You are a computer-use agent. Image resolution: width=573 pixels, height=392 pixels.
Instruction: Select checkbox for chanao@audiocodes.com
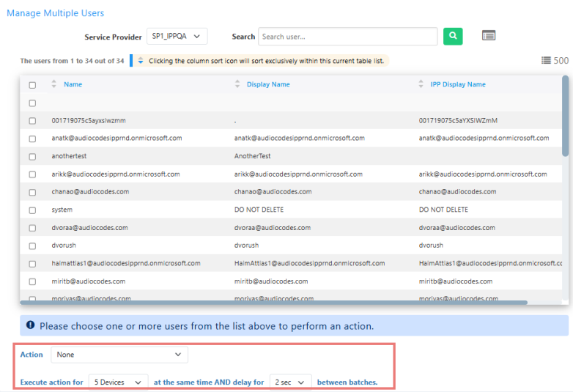click(x=32, y=192)
